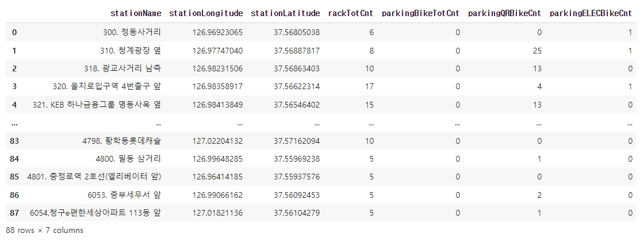Viewport: 644px width, 241px height.
Task: Click latitude value 37.57162094
Action: coord(297,141)
